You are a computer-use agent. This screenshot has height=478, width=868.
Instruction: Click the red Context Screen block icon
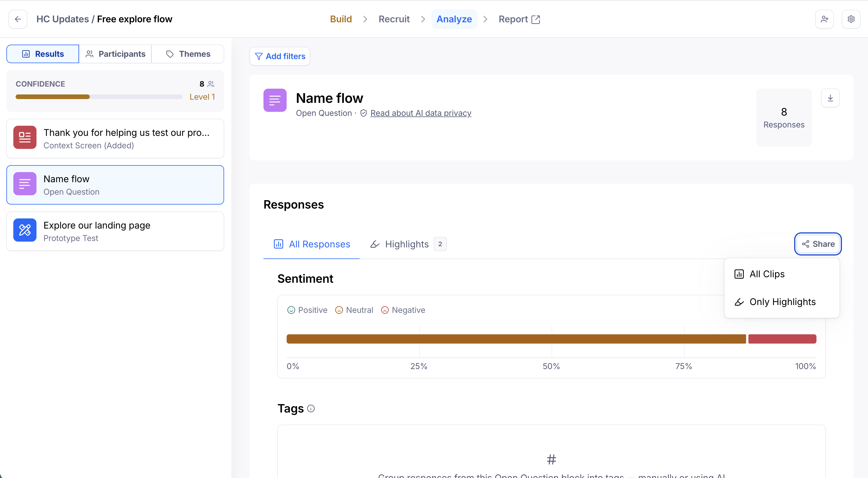click(25, 138)
